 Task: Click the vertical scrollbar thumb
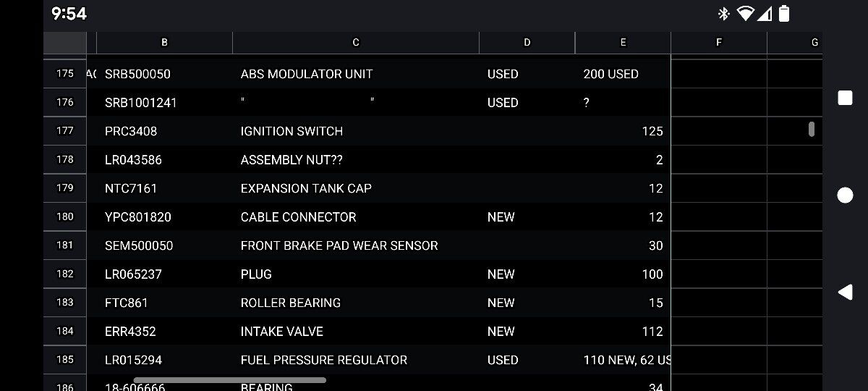[812, 130]
